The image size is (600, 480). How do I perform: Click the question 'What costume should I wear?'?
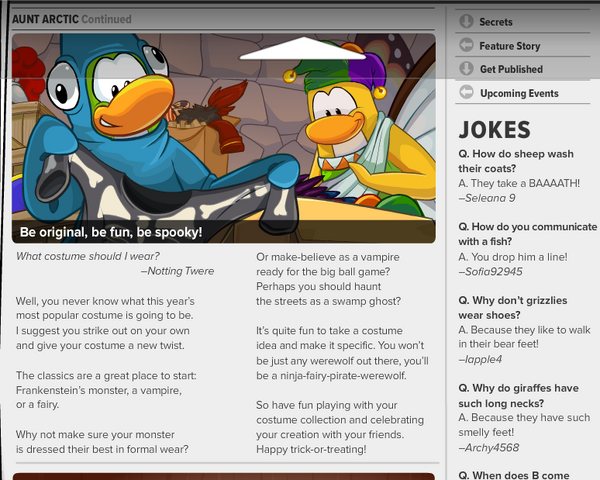(88, 256)
